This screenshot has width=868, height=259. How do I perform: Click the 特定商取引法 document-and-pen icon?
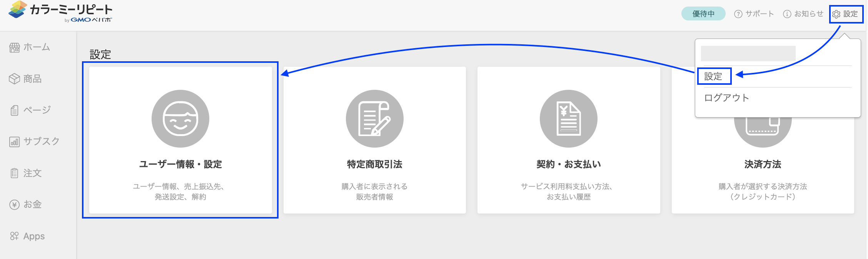[374, 119]
